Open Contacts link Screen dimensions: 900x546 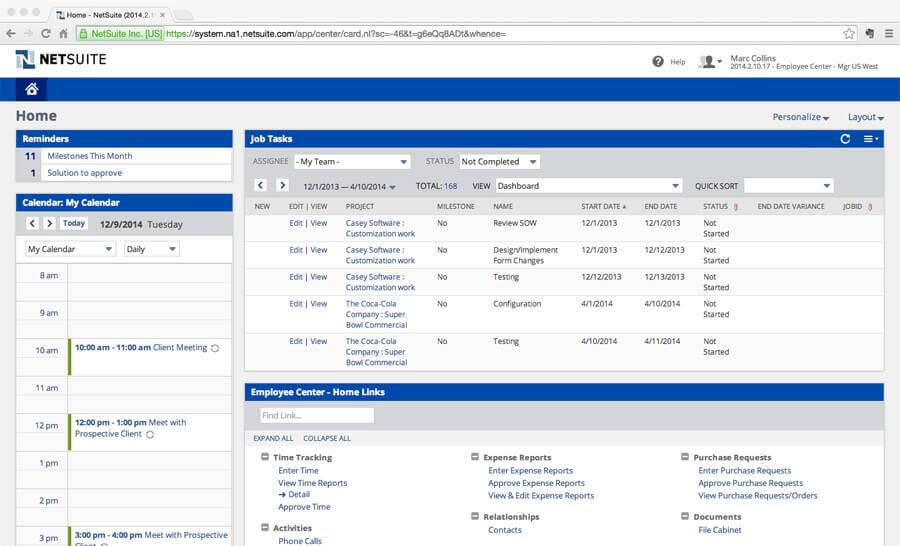pos(505,530)
